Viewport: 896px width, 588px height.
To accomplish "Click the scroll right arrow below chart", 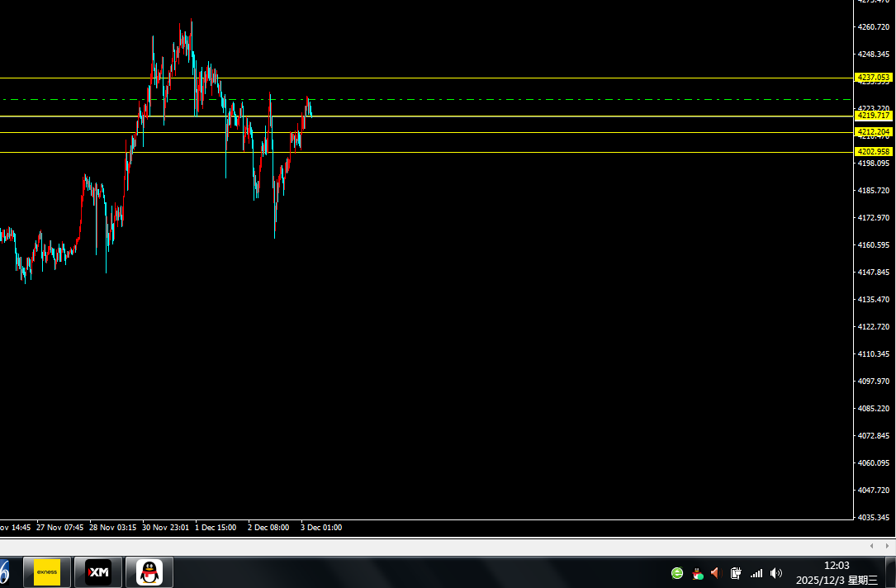I will coord(889,546).
